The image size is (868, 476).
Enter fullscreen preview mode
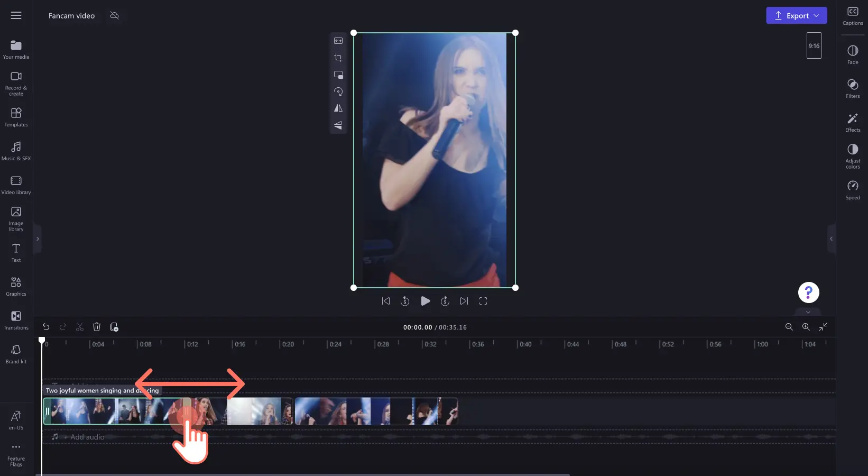[x=483, y=301]
